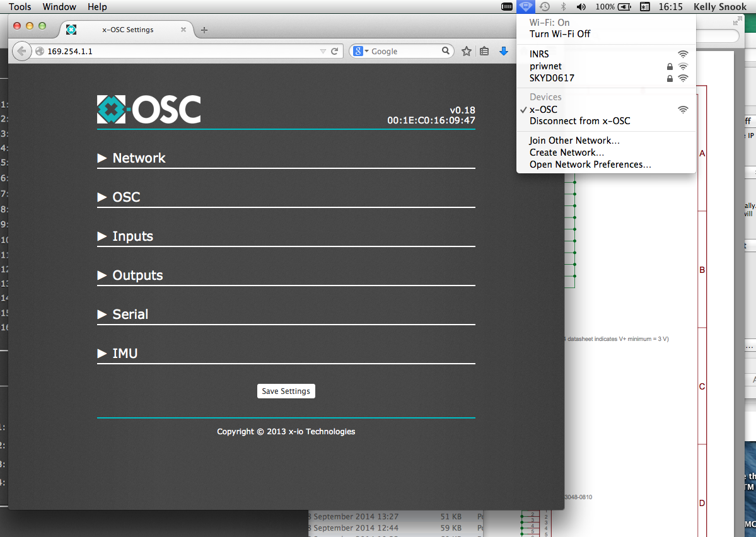Image resolution: width=756 pixels, height=537 pixels.
Task: Click the fullscreen arrows icon in background window
Action: tap(737, 21)
